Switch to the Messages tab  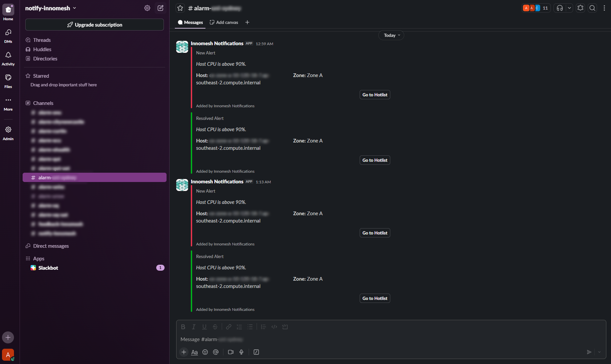[190, 22]
